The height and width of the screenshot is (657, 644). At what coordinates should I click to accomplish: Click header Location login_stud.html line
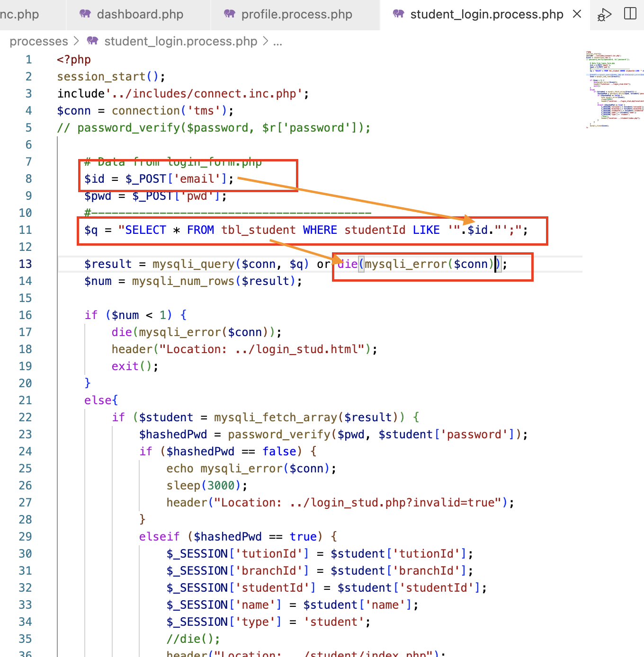click(x=244, y=349)
